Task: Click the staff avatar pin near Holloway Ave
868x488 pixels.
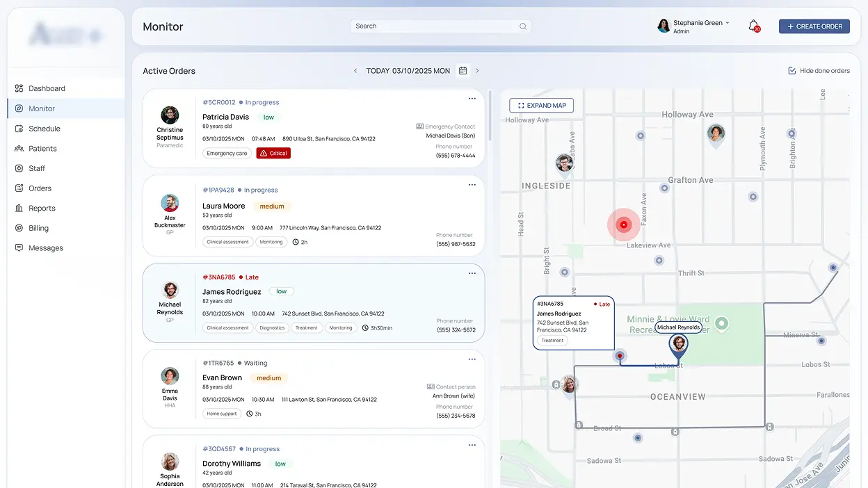Action: [x=716, y=135]
